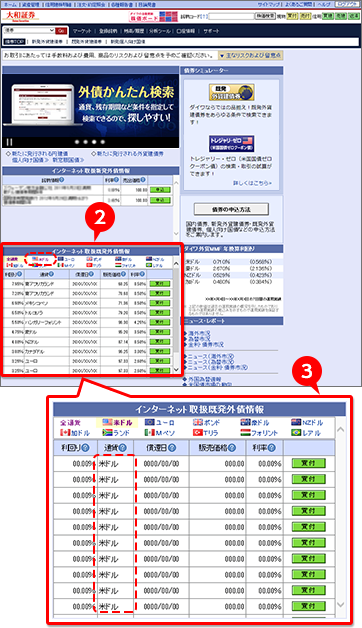Pick the Brazilian real flag filter
Viewport: 362px width, 628px height.
tap(306, 433)
